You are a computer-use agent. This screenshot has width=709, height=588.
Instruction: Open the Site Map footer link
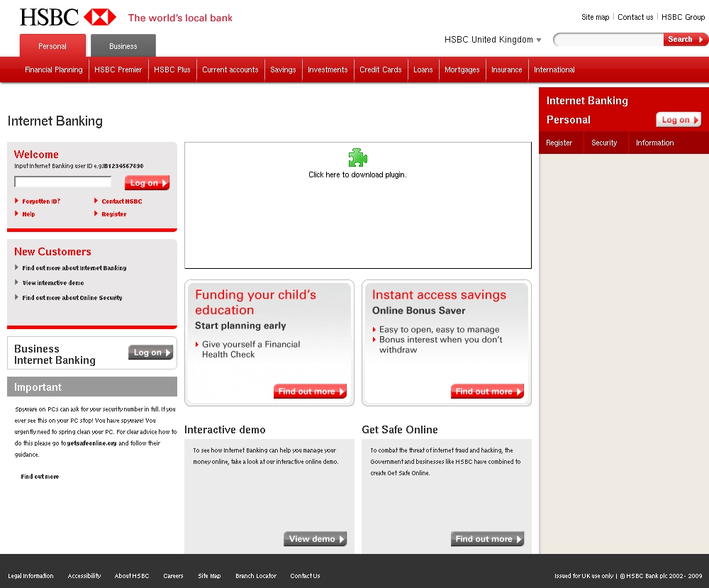[x=209, y=576]
